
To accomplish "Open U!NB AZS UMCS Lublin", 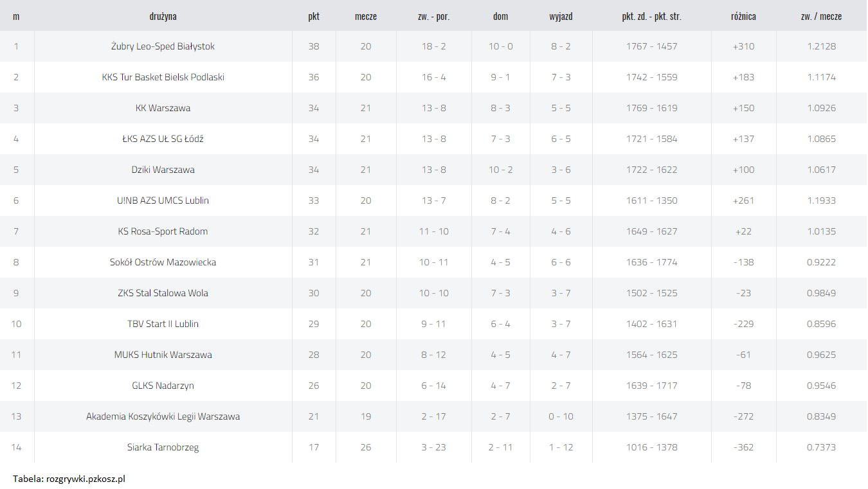I will pyautogui.click(x=163, y=200).
